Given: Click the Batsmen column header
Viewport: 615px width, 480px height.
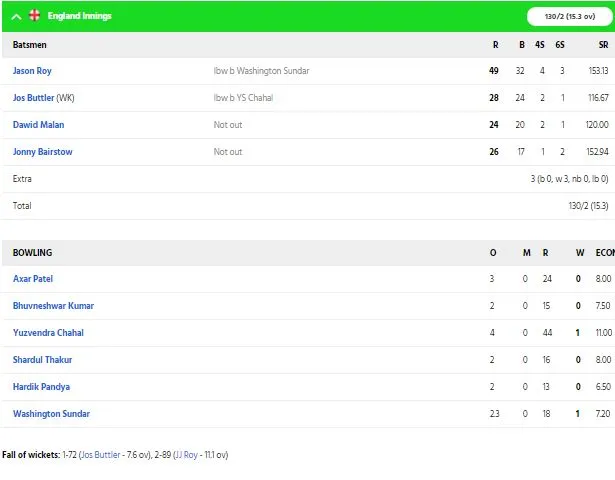Looking at the screenshot, I should click(30, 46).
